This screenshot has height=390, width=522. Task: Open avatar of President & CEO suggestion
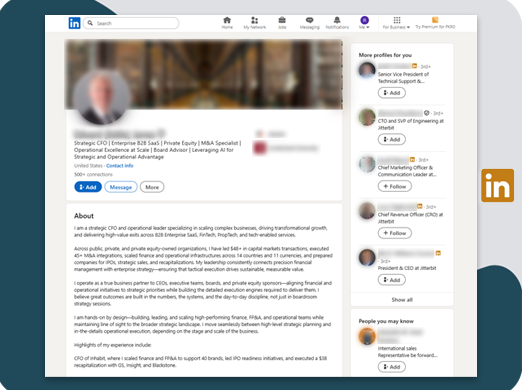coord(367,257)
